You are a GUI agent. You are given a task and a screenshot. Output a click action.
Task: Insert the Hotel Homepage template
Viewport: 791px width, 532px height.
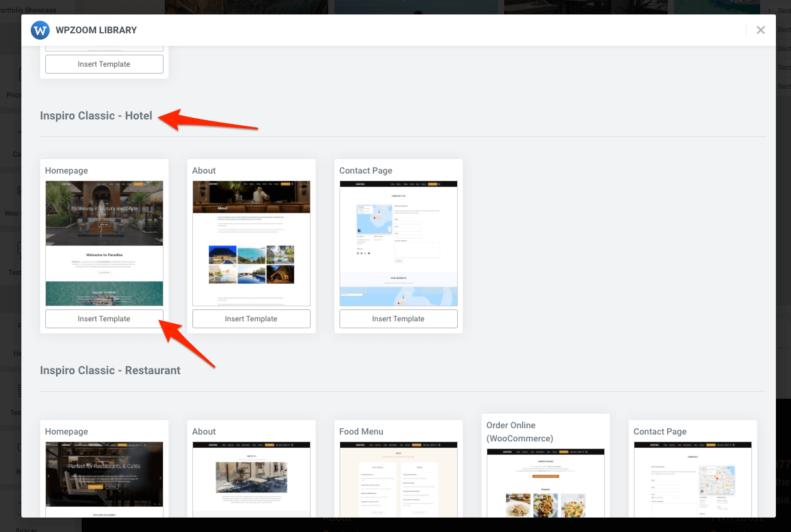click(104, 318)
